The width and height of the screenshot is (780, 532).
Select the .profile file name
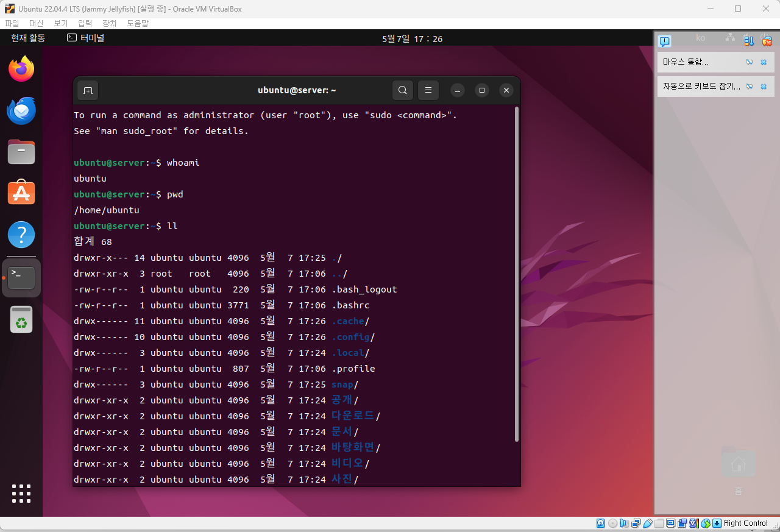tap(353, 369)
